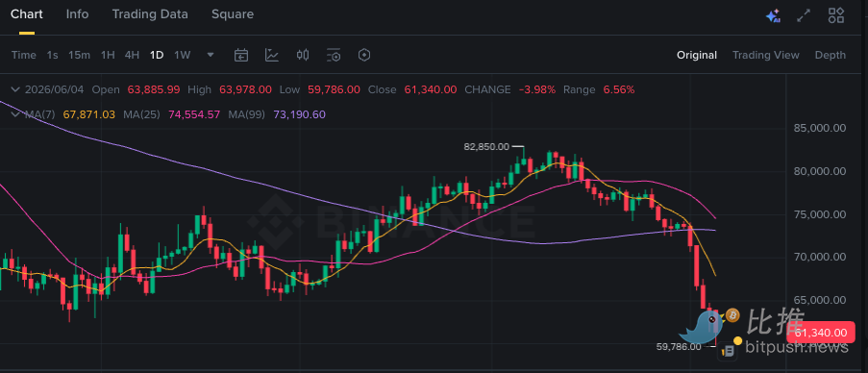Switch to Trading View chart
This screenshot has width=868, height=373.
pos(766,55)
